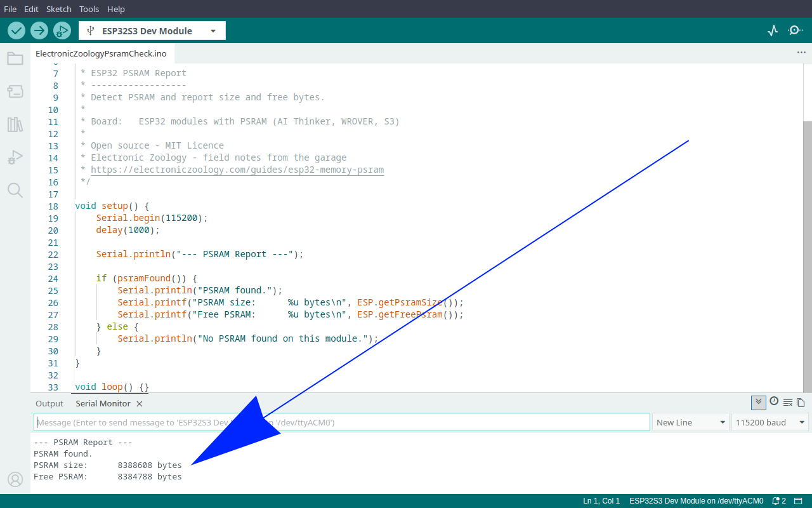Screen dimensions: 812x508
Task: Open Library Manager books icon
Action: [x=15, y=124]
